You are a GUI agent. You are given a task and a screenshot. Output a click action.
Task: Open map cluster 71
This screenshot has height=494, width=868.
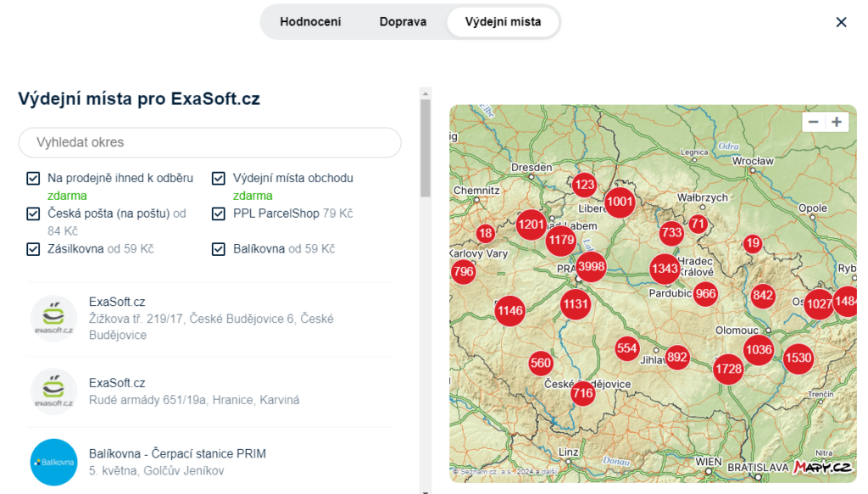(x=698, y=224)
